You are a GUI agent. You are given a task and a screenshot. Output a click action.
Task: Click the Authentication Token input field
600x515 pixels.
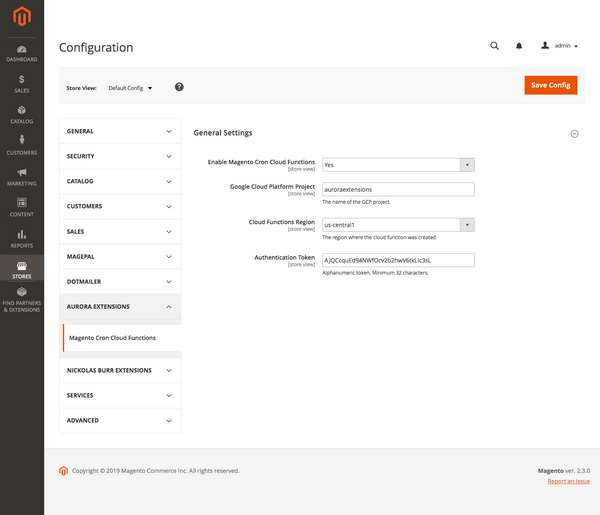tap(397, 260)
